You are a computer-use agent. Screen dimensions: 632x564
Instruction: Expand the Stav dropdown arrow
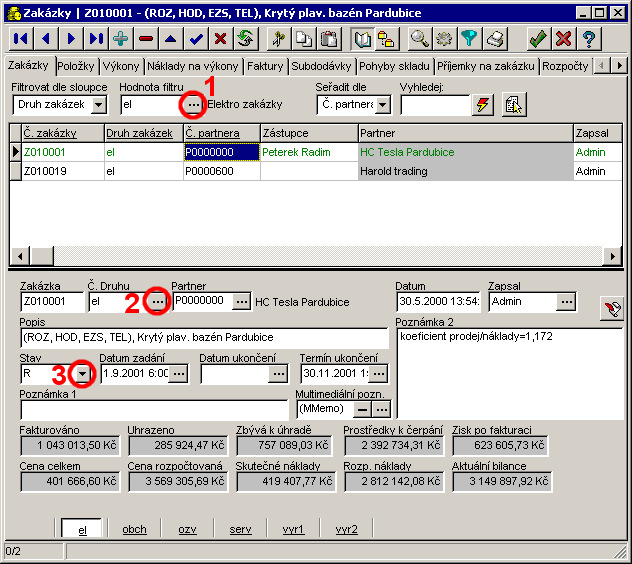83,374
